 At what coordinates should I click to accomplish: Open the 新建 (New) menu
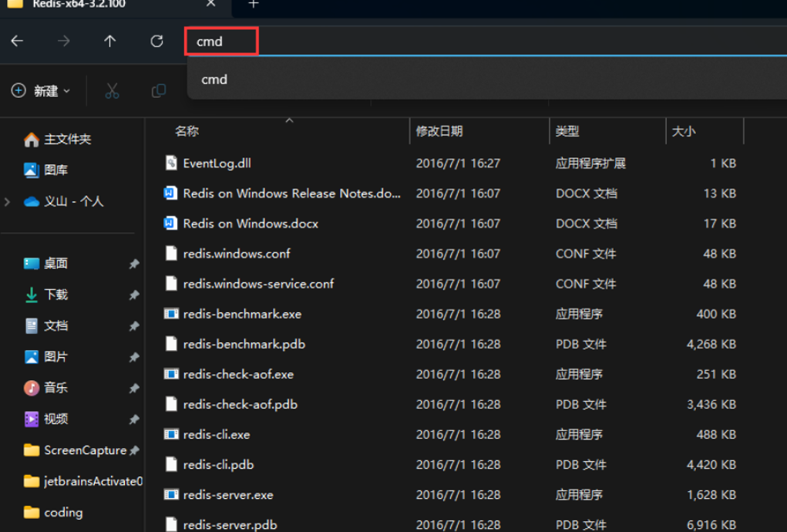click(41, 91)
